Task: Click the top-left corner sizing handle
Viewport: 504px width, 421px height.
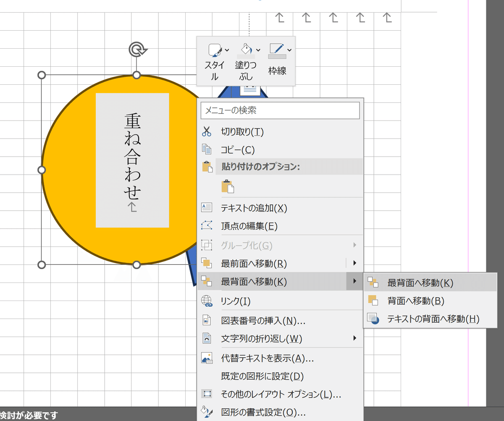Action: [42, 75]
